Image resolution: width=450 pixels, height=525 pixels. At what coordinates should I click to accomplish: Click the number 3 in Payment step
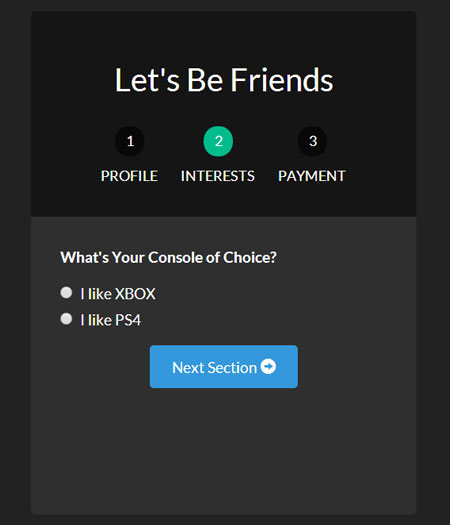click(313, 141)
